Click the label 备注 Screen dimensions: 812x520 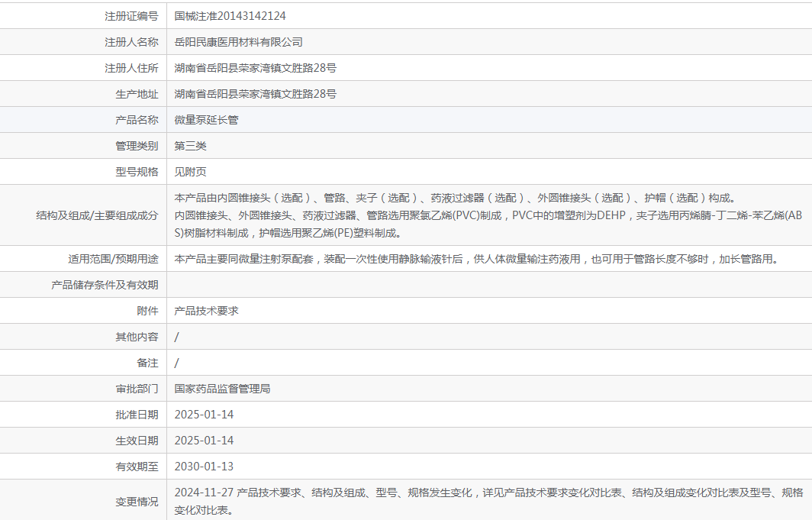pos(147,363)
